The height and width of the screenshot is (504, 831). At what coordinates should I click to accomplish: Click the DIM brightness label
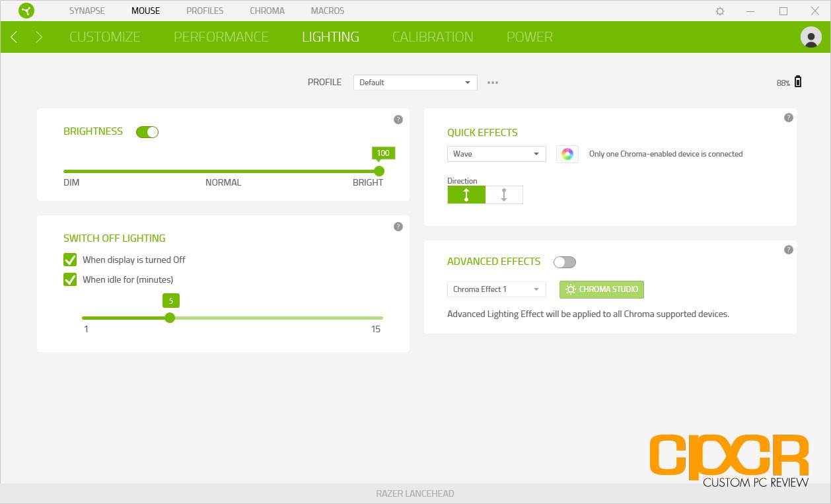(71, 182)
